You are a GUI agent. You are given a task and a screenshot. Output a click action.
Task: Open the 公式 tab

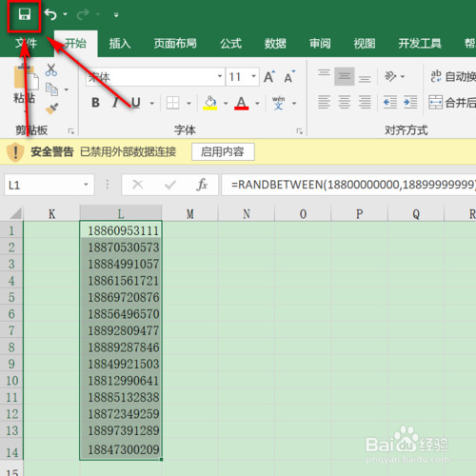tap(231, 44)
